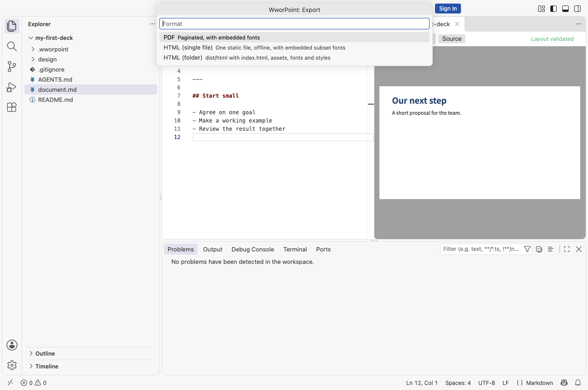Viewport: 588px width, 390px height.
Task: Expand the Outline section
Action: [x=91, y=353]
